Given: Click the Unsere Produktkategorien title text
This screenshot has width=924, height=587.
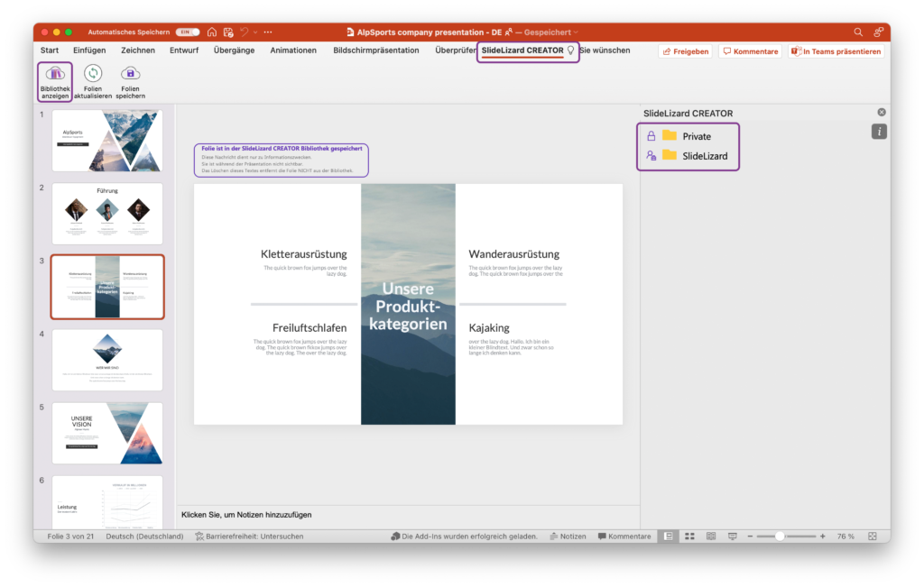Looking at the screenshot, I should (408, 307).
